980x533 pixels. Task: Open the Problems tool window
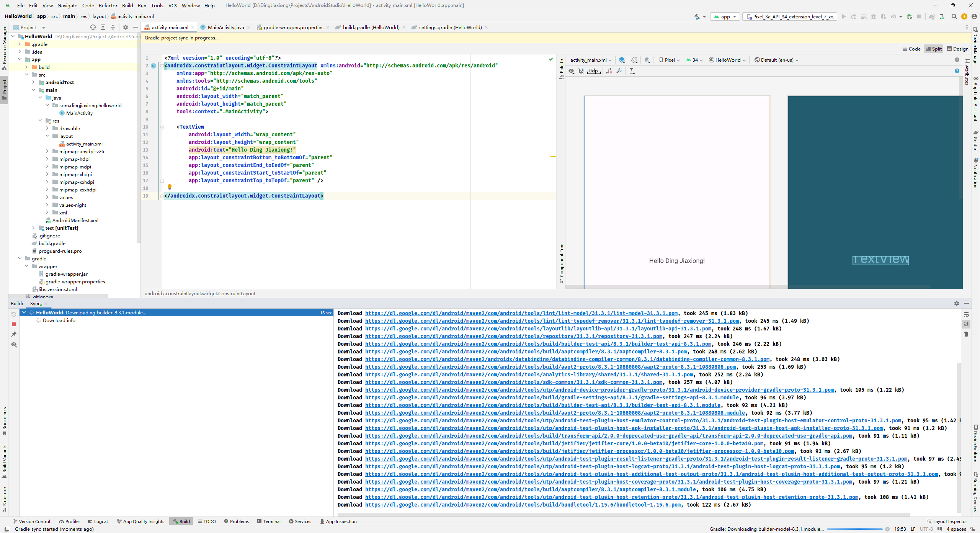(x=236, y=521)
